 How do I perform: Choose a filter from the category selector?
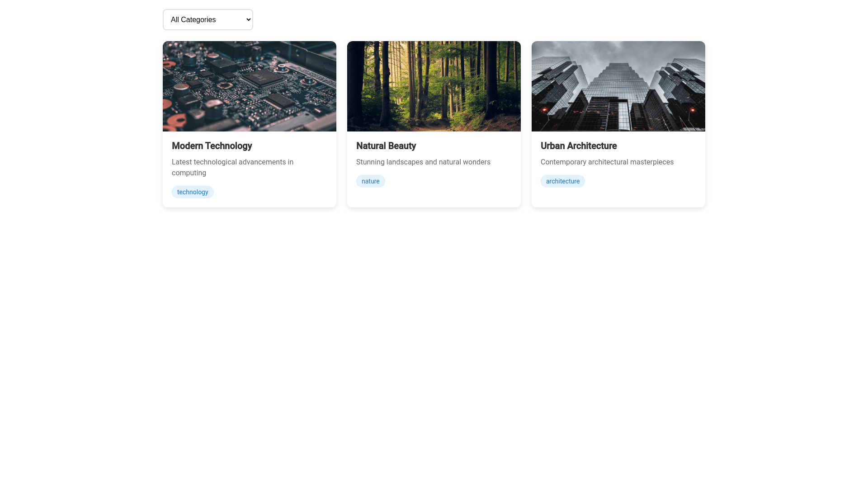pyautogui.click(x=208, y=19)
